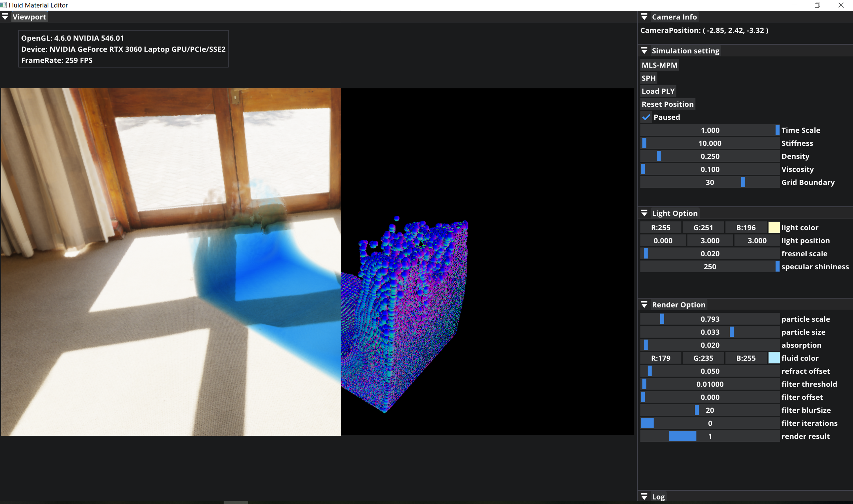Collapse the Light Option section arrow

pos(644,213)
